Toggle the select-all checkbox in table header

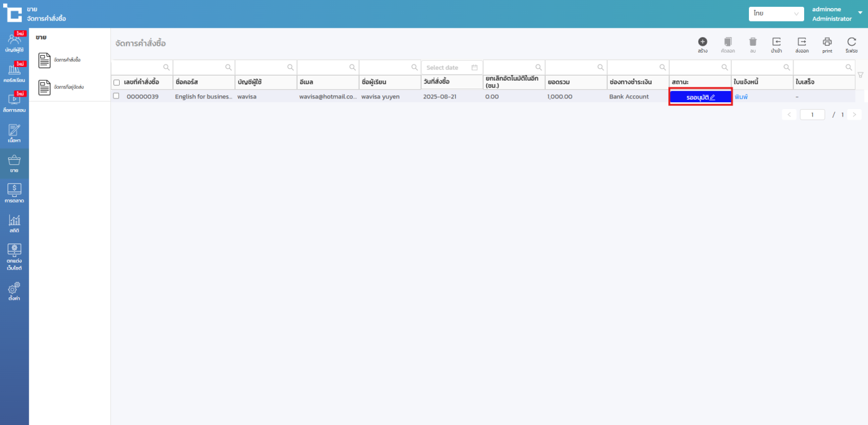point(117,82)
